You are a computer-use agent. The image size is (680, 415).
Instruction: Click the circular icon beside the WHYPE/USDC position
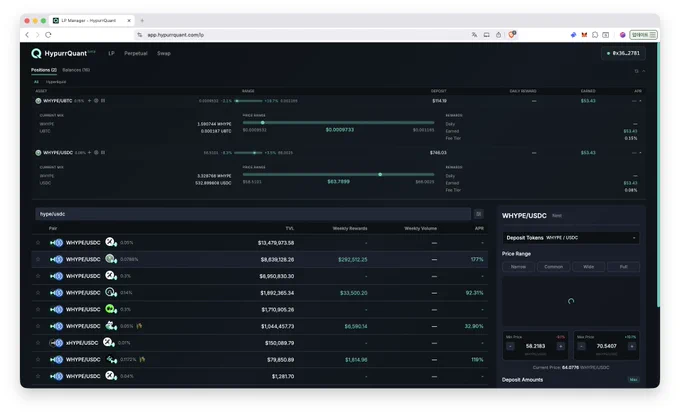96,153
